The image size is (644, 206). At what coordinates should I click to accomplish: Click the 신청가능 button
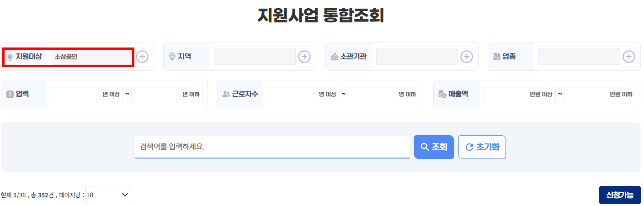(x=620, y=195)
